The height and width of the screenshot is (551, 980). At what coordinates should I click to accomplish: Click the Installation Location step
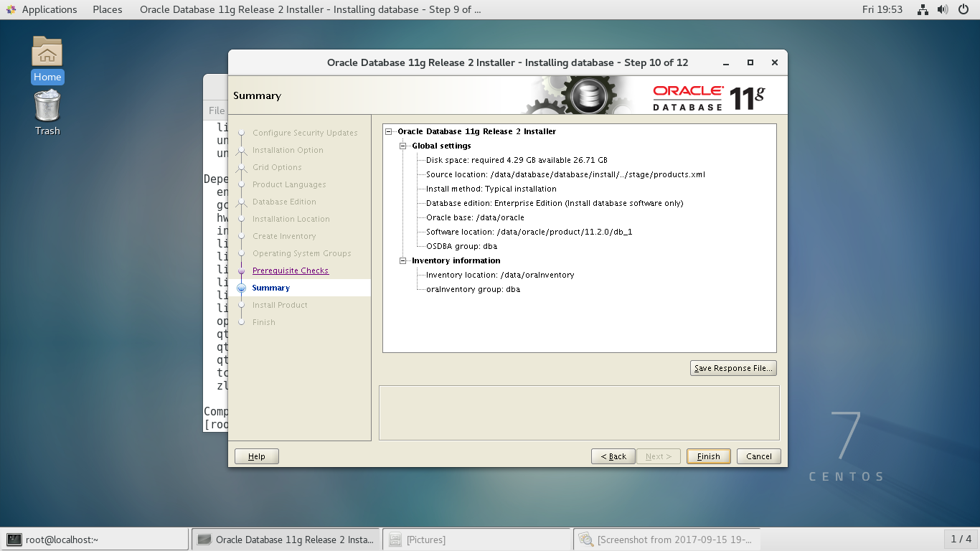pos(291,219)
